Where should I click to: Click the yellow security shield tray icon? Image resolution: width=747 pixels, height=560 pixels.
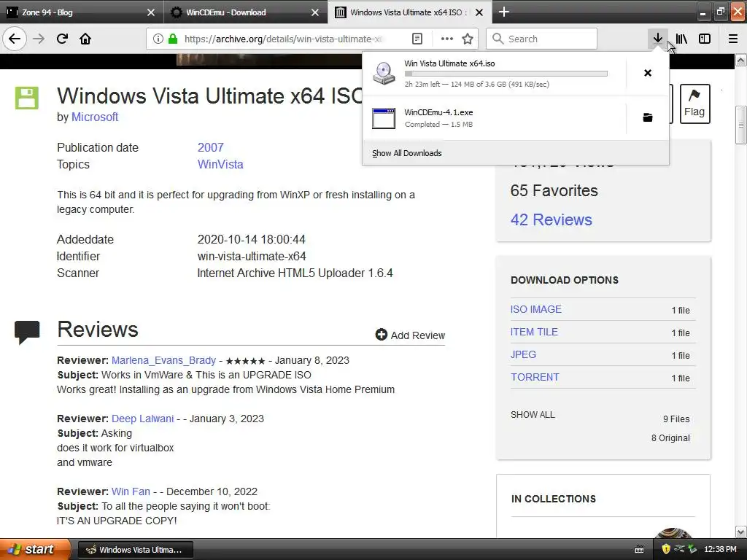[x=666, y=550]
